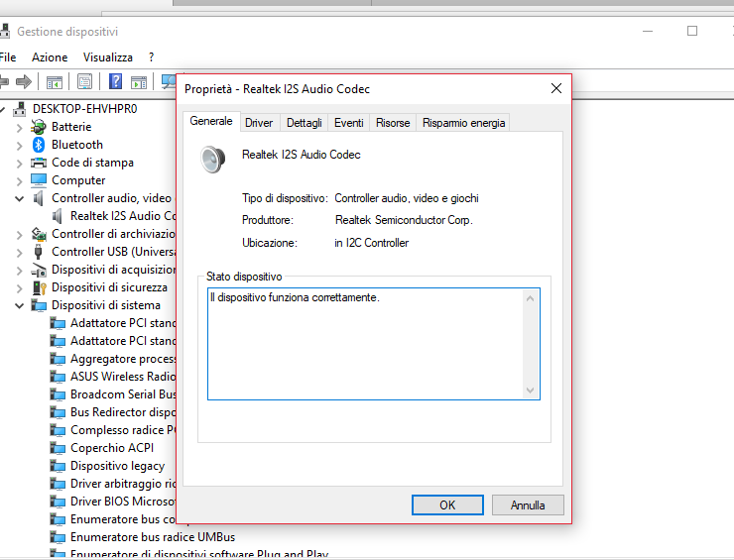Click the Controller USB plug icon
This screenshot has width=734, height=560.
tap(39, 251)
